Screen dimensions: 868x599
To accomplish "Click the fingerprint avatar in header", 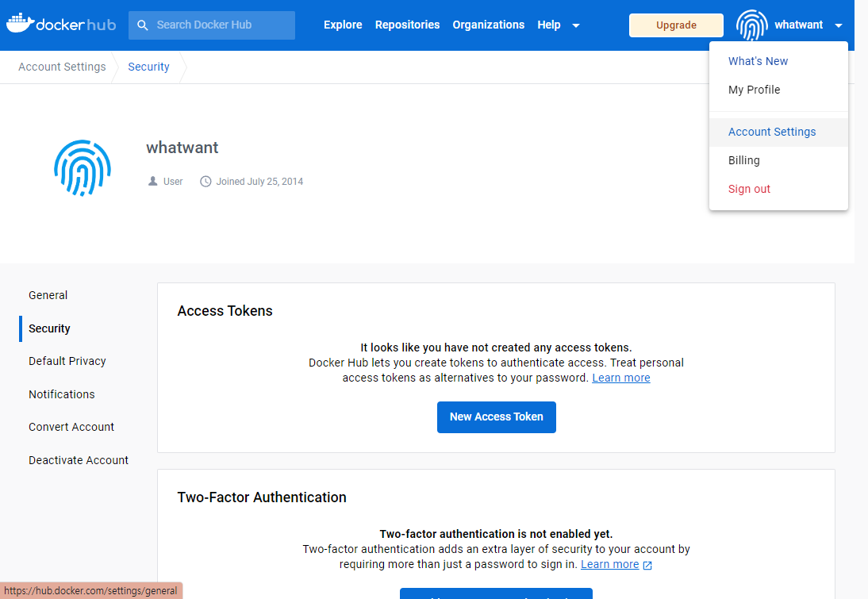I will point(751,25).
